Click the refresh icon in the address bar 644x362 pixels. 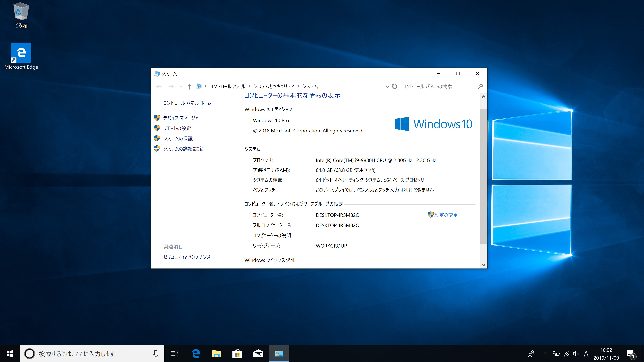(x=394, y=86)
